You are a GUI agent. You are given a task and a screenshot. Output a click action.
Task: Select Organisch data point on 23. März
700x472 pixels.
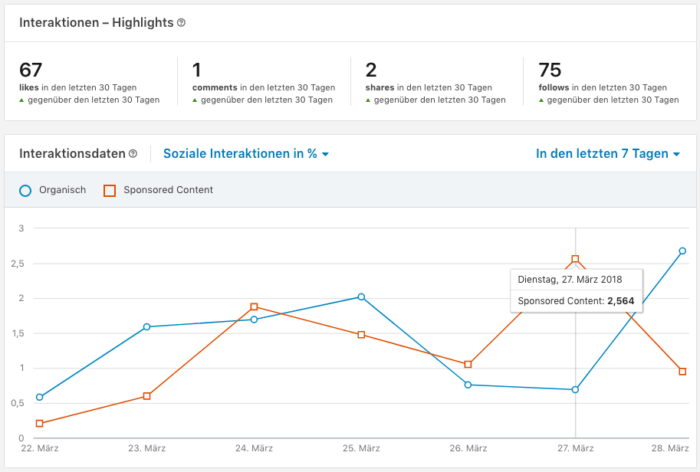(x=147, y=327)
